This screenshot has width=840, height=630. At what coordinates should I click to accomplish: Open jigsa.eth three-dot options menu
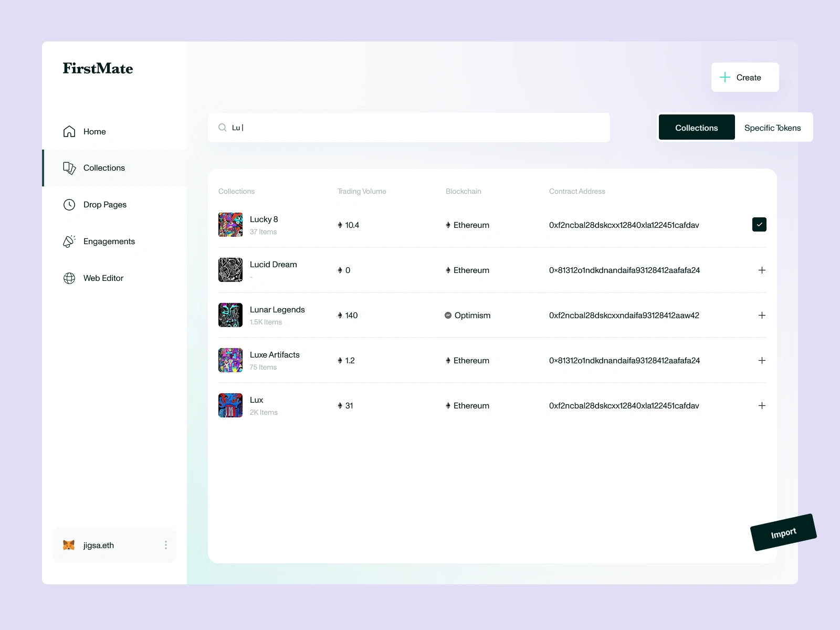[166, 545]
